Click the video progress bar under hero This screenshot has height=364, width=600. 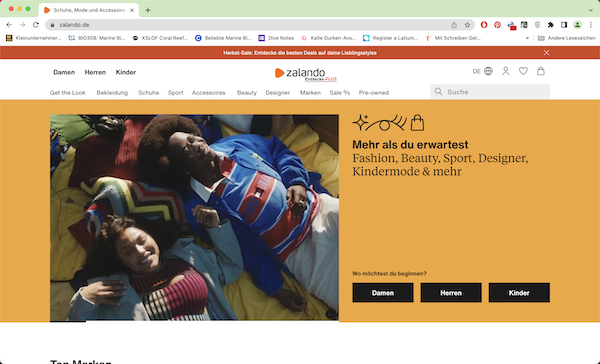pos(194,321)
